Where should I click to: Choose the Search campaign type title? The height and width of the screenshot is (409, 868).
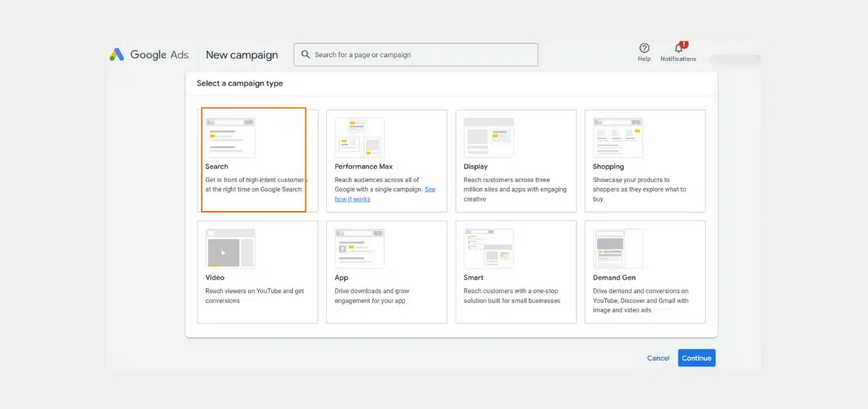[x=217, y=167]
